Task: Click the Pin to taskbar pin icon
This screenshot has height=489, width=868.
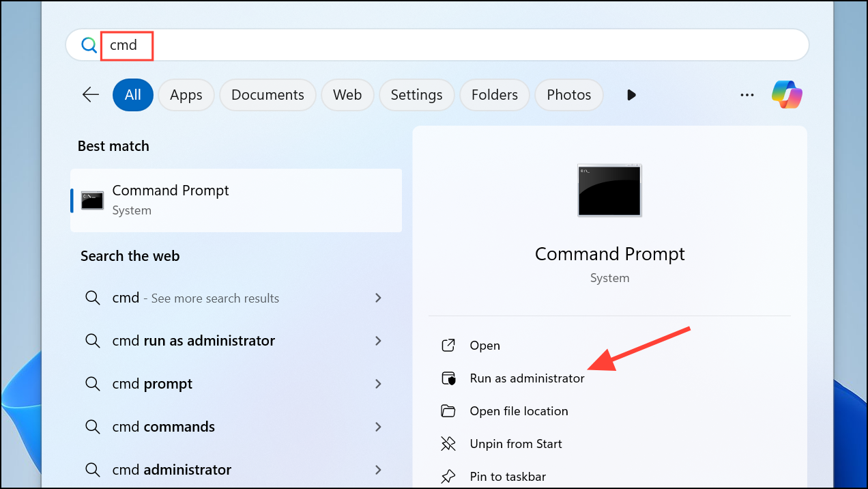Action: [448, 477]
